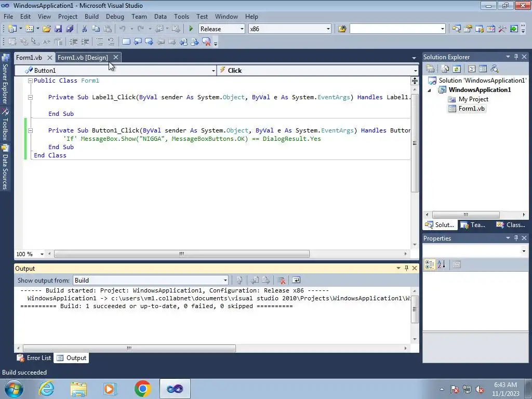The width and height of the screenshot is (532, 399).
Task: Open the Build menu
Action: 91,16
